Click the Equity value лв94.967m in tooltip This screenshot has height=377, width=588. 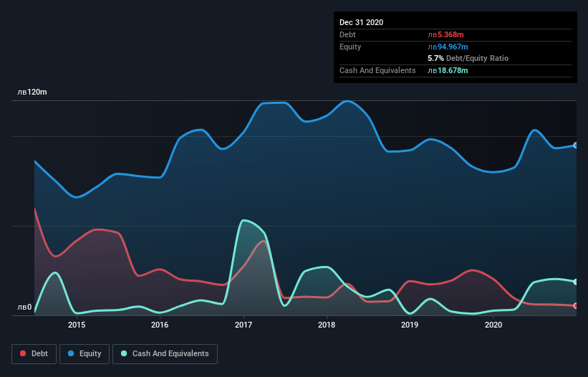(x=448, y=47)
